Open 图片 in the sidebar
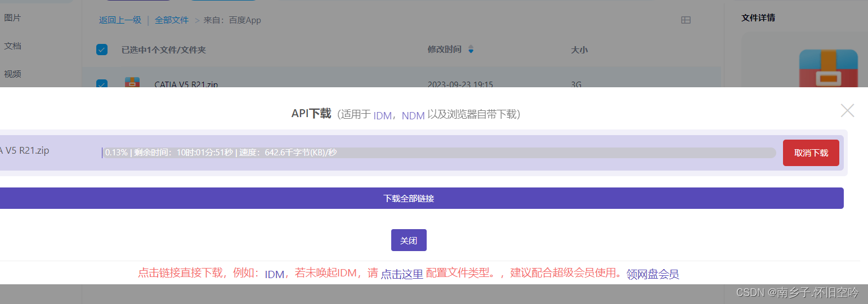This screenshot has height=304, width=868. (x=12, y=18)
